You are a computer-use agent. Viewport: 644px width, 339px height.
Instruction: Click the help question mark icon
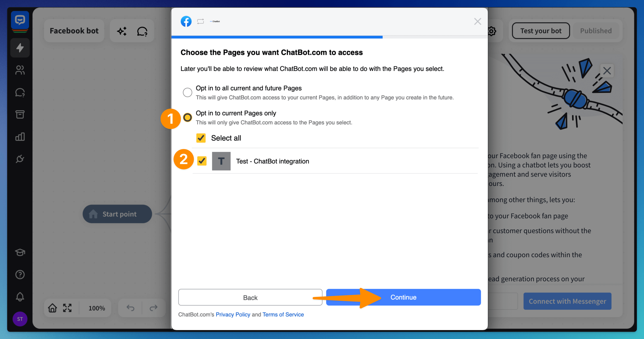click(20, 274)
